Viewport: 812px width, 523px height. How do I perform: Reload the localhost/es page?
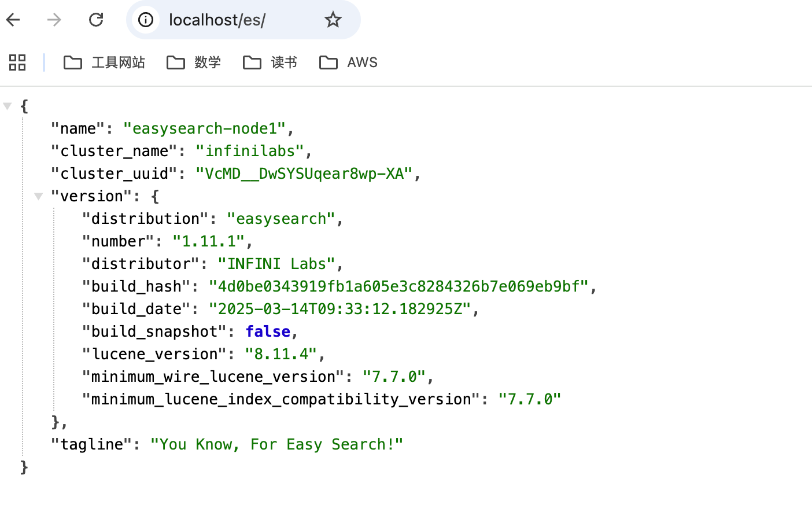[96, 20]
